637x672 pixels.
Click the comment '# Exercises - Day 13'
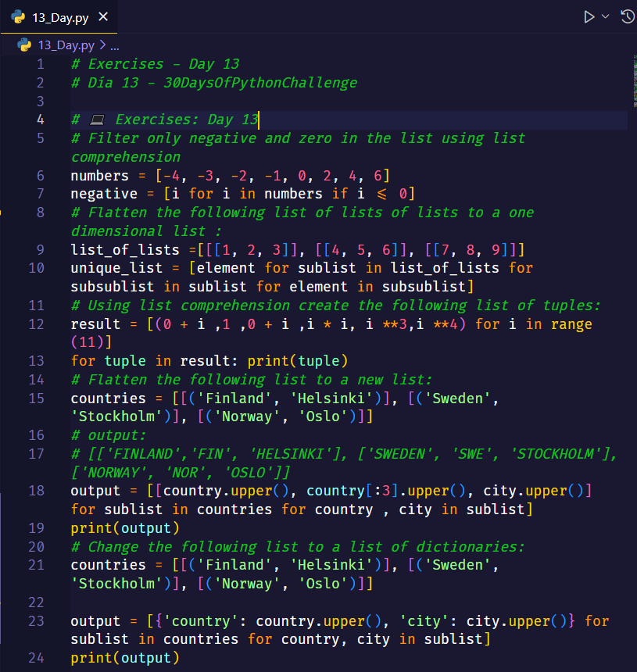tap(156, 64)
